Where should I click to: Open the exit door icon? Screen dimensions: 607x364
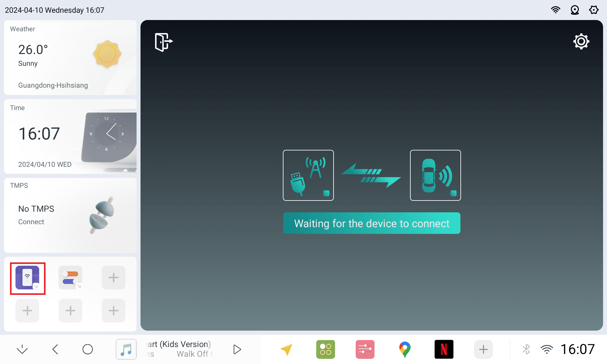[164, 42]
